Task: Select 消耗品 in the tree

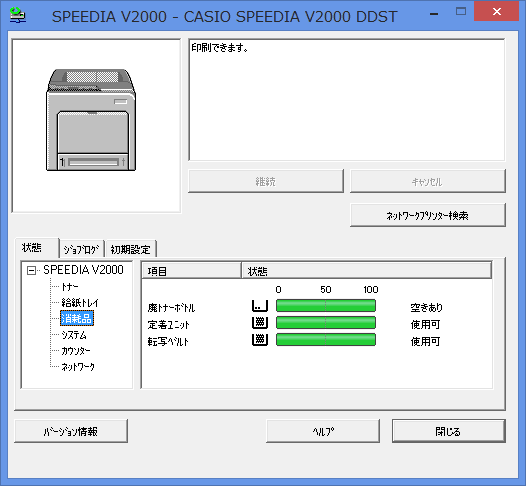Action: pos(77,318)
